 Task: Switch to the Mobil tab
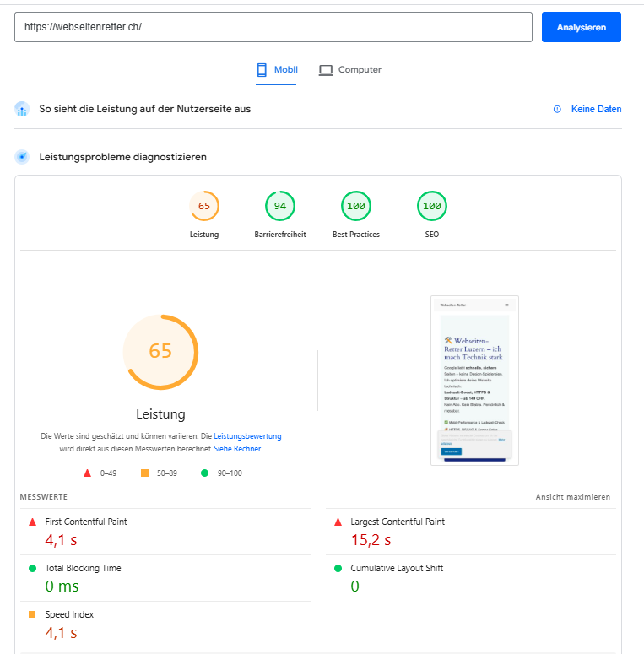coord(276,70)
